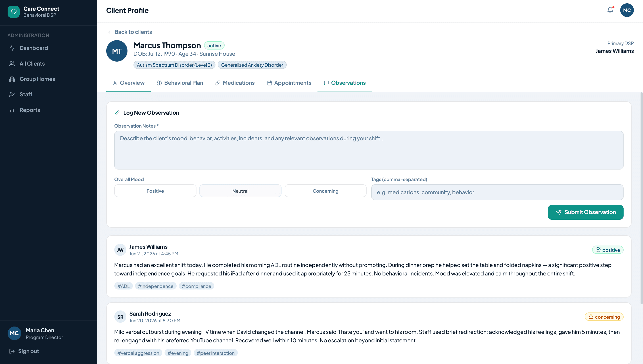The height and width of the screenshot is (364, 643).
Task: Click timestamp Jun 21, 2026 at 4:45 PM
Action: click(x=154, y=254)
